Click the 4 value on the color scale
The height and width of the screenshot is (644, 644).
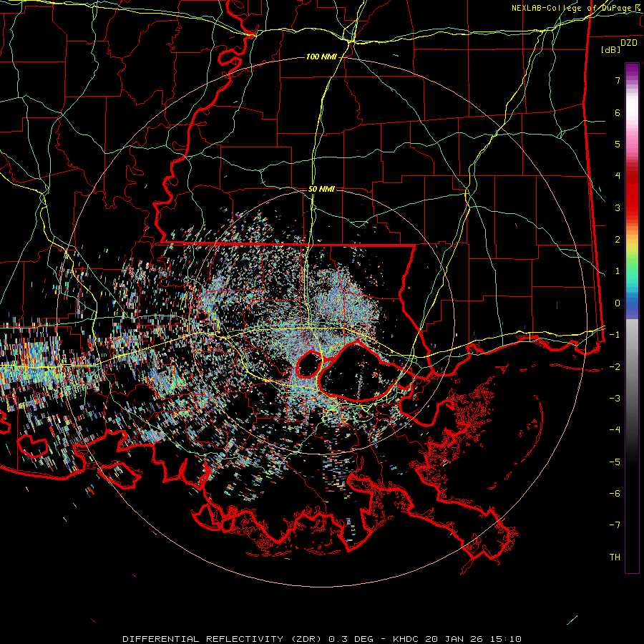[618, 176]
